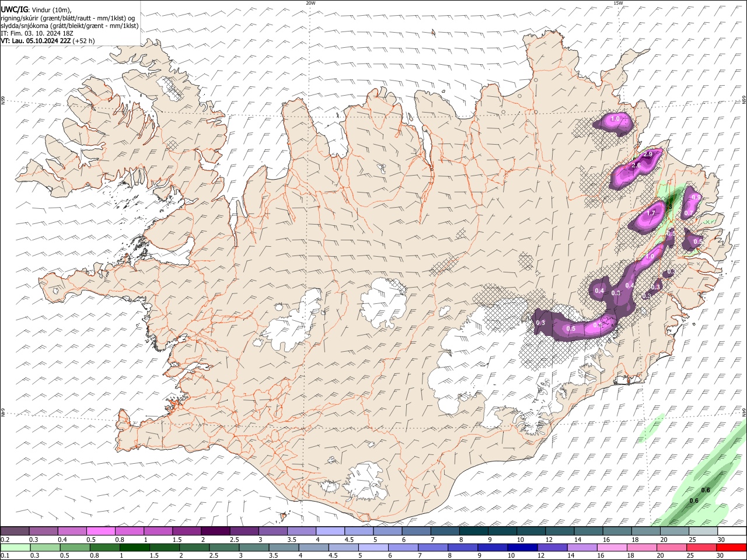This screenshot has height=560, width=747.
Task: Select light gray 25 swatch in upper legend
Action: (703, 531)
